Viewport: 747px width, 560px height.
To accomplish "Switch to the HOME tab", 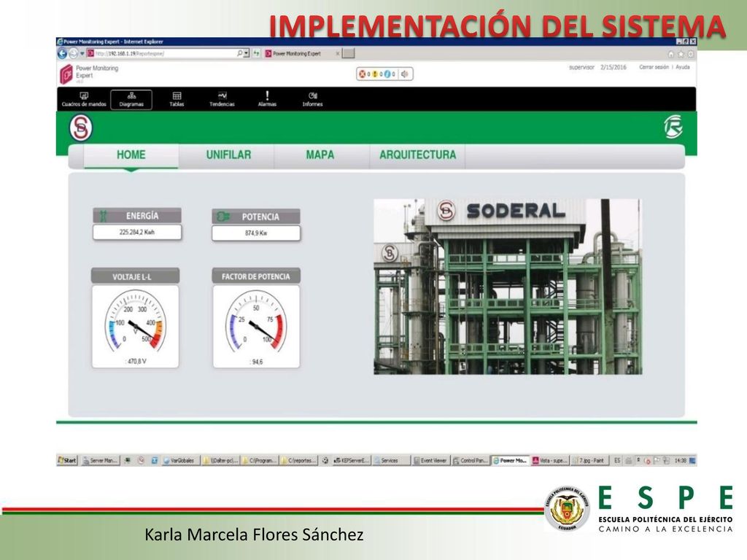I will (131, 155).
